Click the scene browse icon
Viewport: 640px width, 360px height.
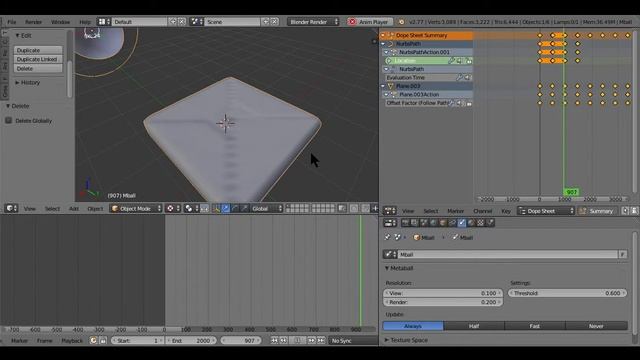coord(196,22)
